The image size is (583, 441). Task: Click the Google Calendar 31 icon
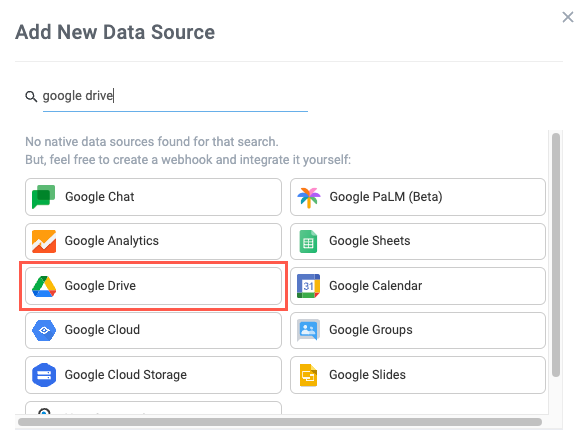point(308,286)
